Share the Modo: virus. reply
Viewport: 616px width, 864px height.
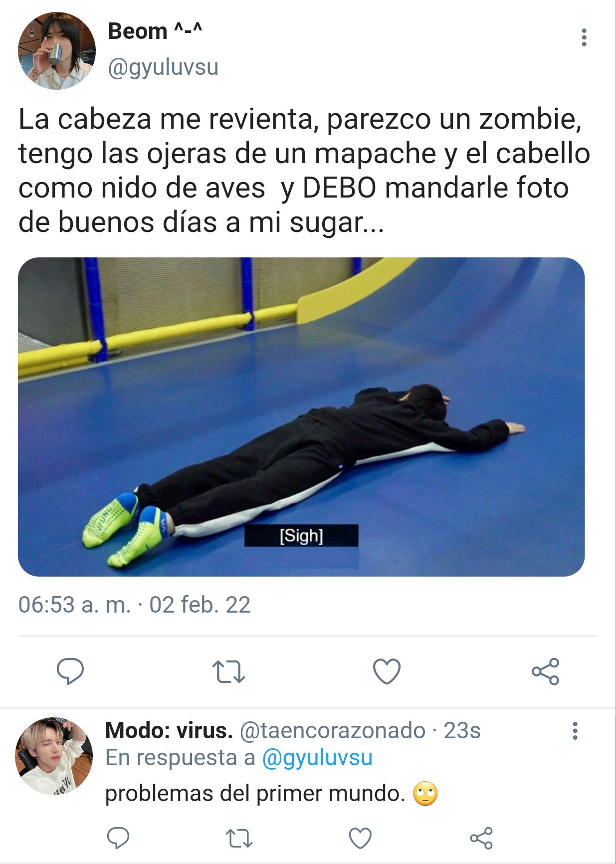[481, 838]
